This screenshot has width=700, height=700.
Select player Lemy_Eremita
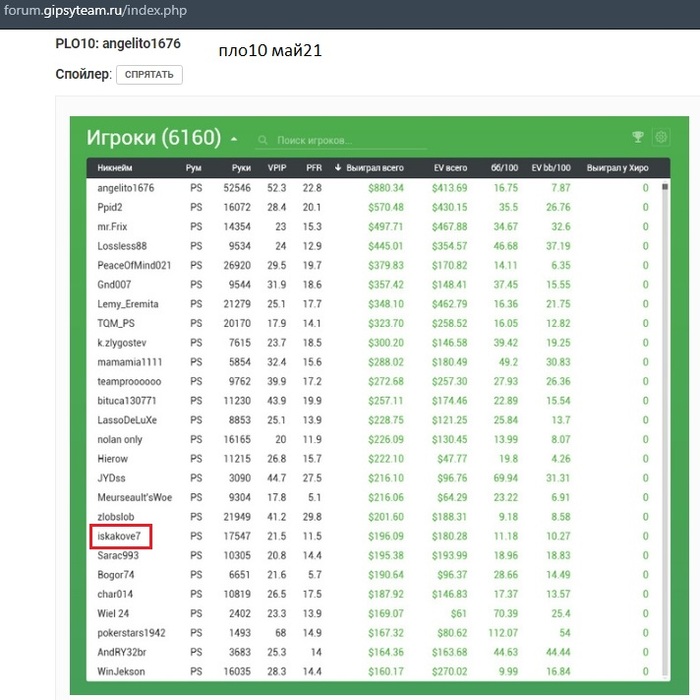tap(128, 304)
